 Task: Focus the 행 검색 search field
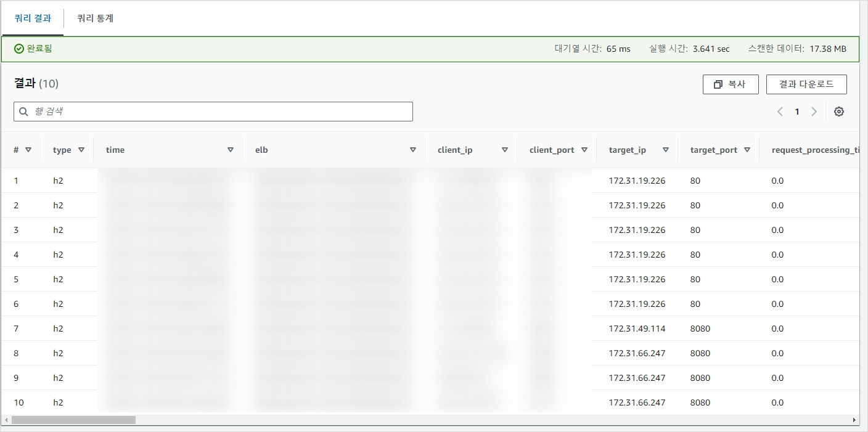[x=219, y=112]
